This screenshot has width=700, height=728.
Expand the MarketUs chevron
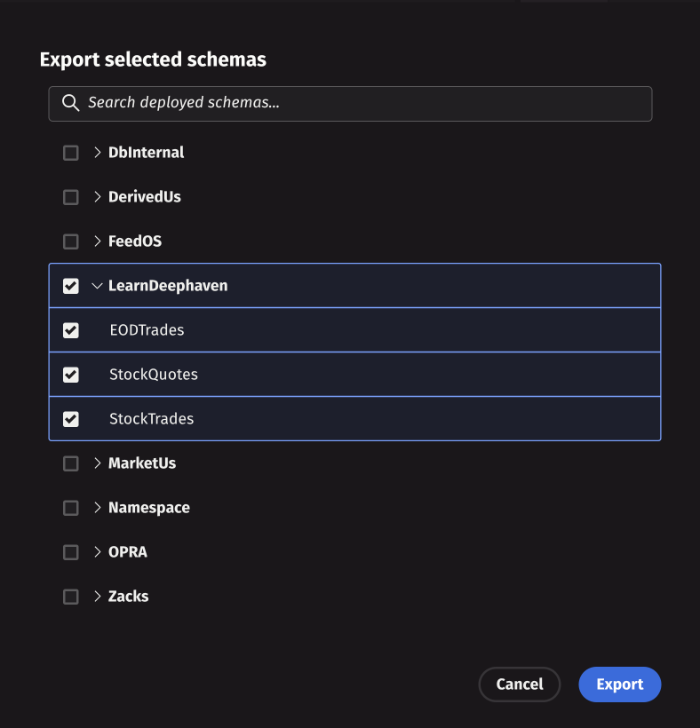(x=98, y=463)
